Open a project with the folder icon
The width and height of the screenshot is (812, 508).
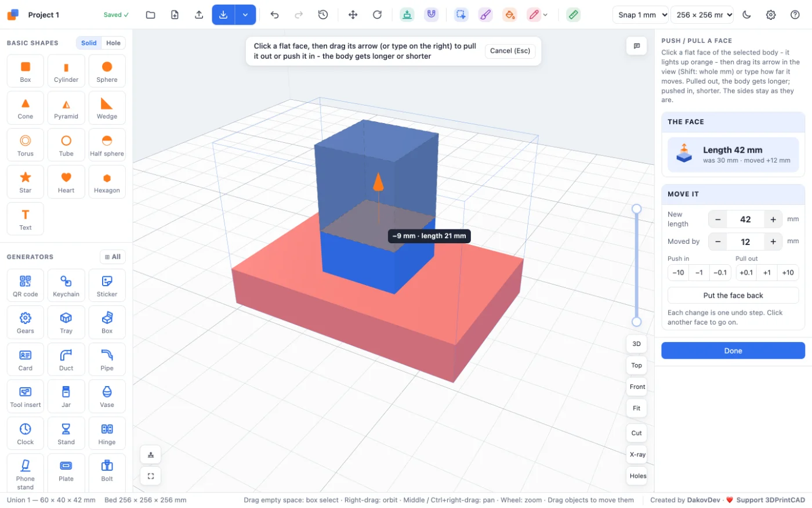click(x=150, y=15)
